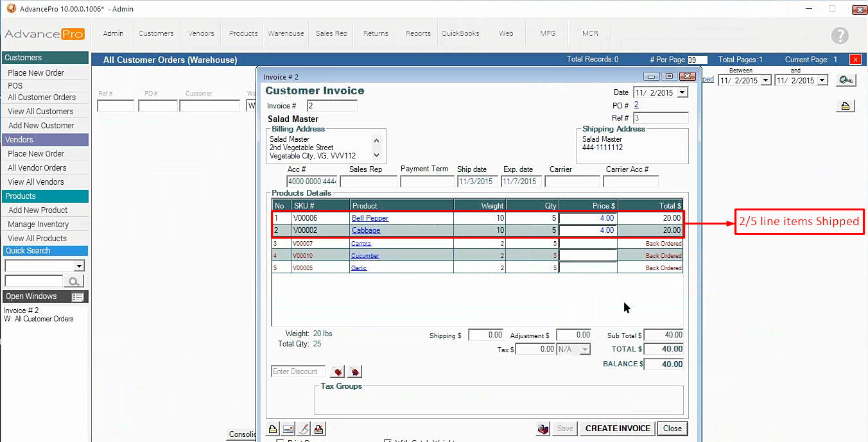The width and height of the screenshot is (868, 442).
Task: Click the Enter Discount input field
Action: tap(299, 372)
